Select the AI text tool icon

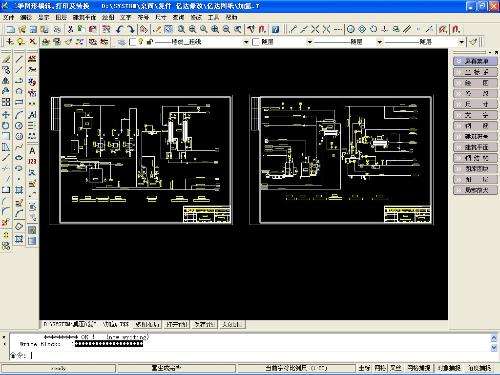click(x=32, y=115)
